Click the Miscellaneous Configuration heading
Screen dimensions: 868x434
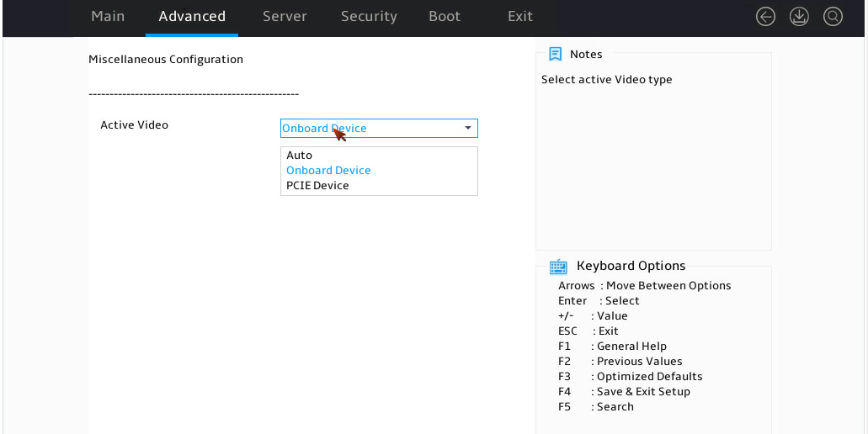pyautogui.click(x=166, y=59)
